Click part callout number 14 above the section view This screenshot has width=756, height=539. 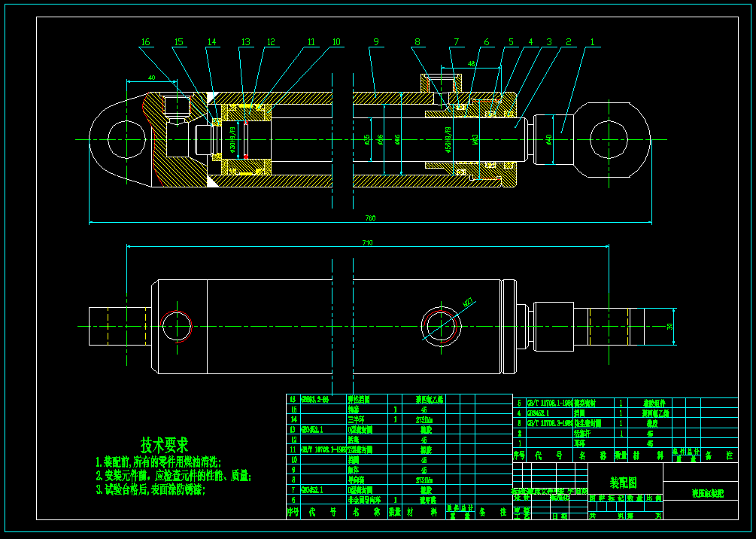[211, 42]
